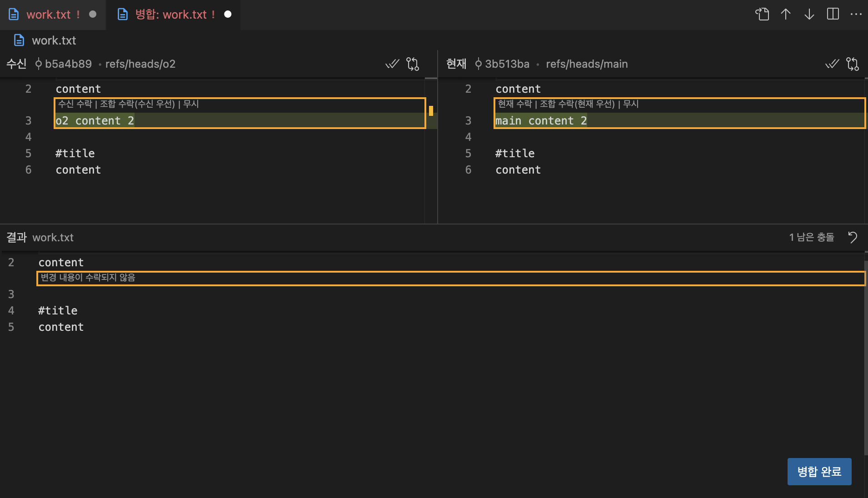This screenshot has height=498, width=868.
Task: Accept all changes from incoming 수신 pane
Action: click(392, 64)
